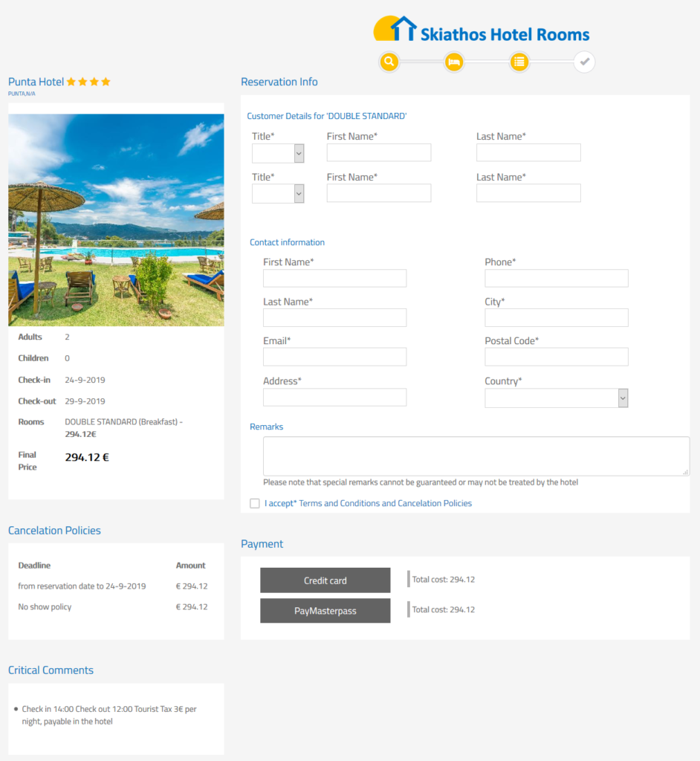The width and height of the screenshot is (700, 761).
Task: Click the Postal Code input field
Action: pyautogui.click(x=556, y=357)
